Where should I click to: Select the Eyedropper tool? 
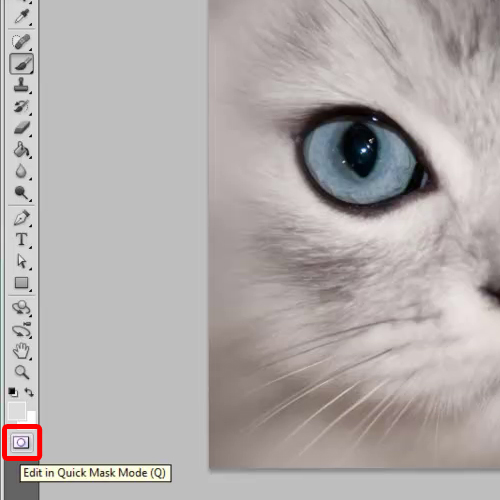[22, 16]
